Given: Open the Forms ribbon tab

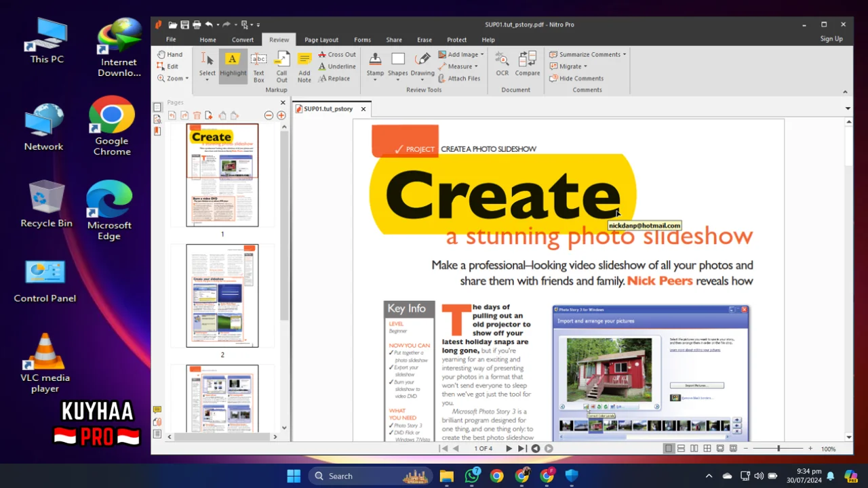Looking at the screenshot, I should [362, 40].
